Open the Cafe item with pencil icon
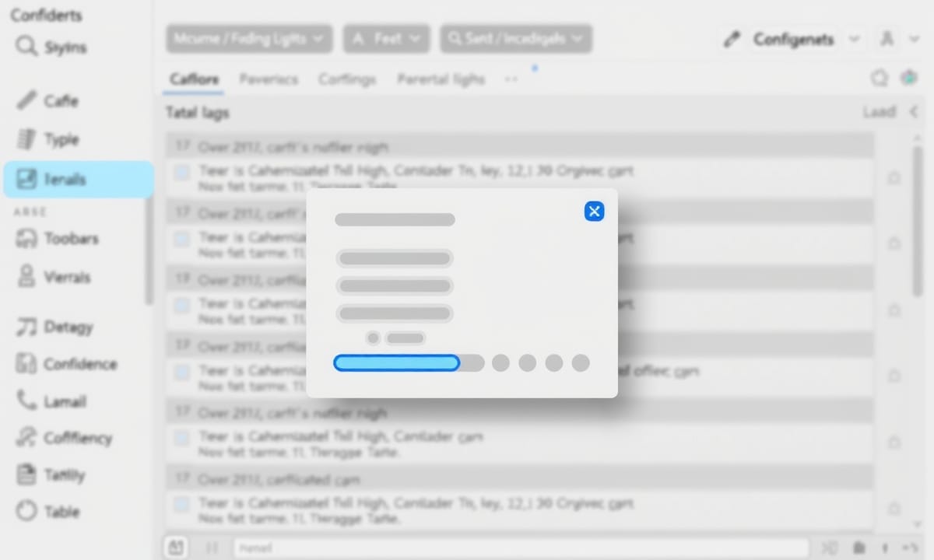This screenshot has height=560, width=934. click(x=26, y=100)
